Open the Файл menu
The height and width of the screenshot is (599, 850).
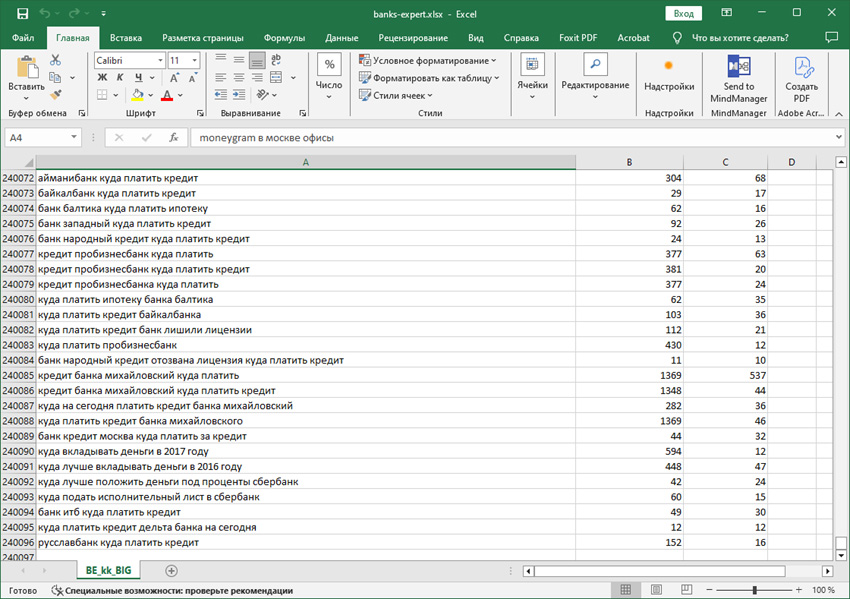pos(23,38)
